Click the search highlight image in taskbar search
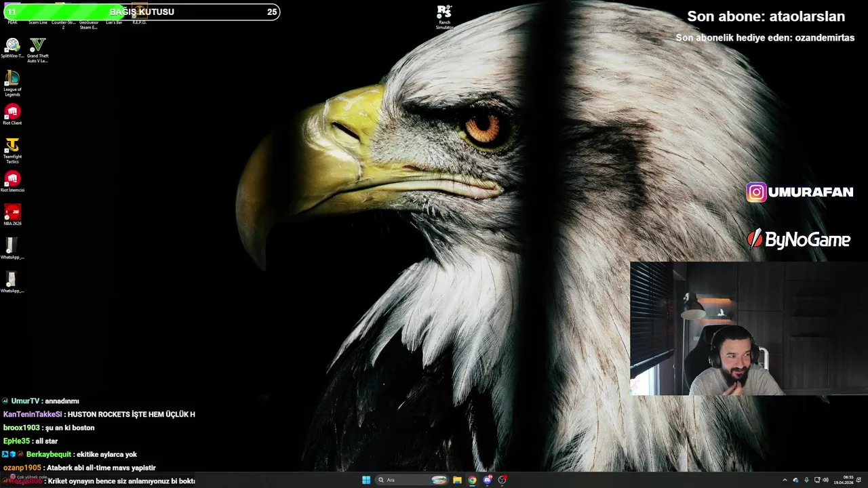 (x=439, y=480)
